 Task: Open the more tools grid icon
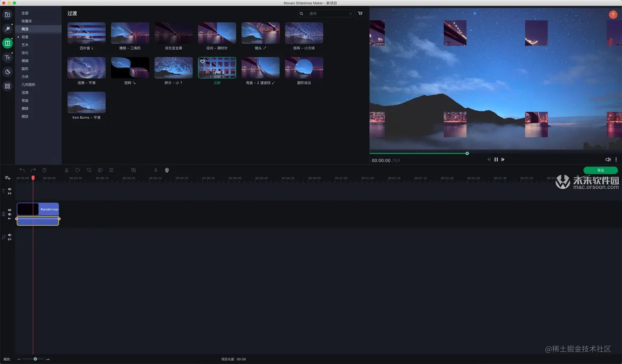tap(7, 86)
